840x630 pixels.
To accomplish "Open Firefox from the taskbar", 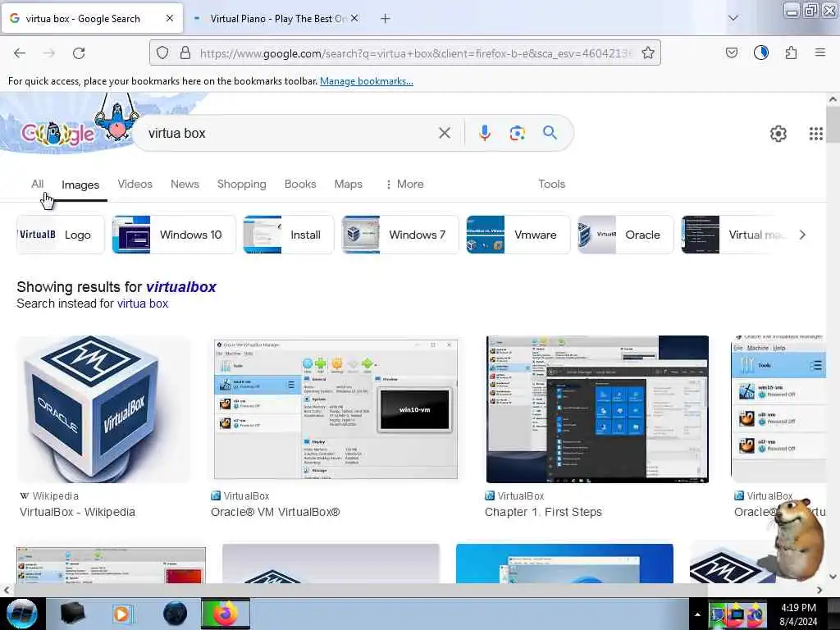I will pyautogui.click(x=226, y=614).
